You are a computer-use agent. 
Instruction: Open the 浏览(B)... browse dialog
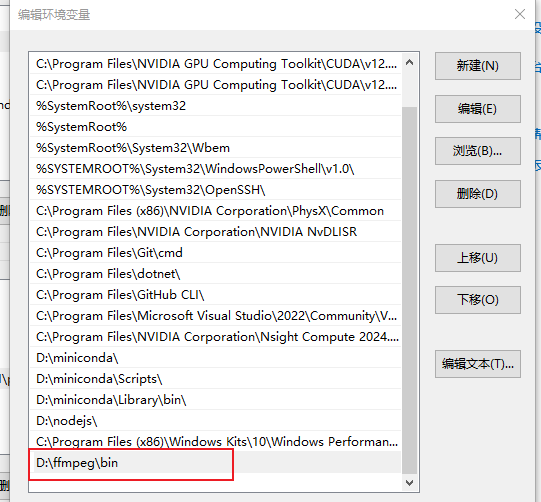(478, 151)
